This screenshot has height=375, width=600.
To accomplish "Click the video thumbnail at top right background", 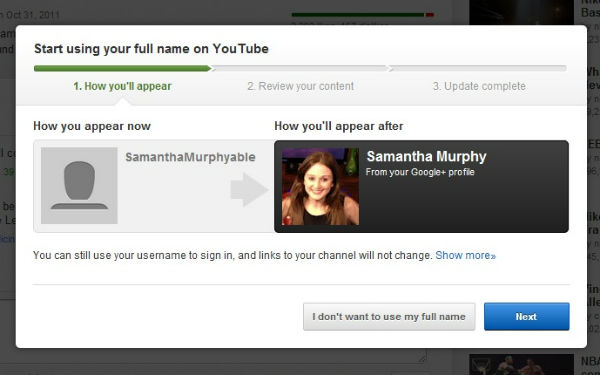I will (521, 12).
